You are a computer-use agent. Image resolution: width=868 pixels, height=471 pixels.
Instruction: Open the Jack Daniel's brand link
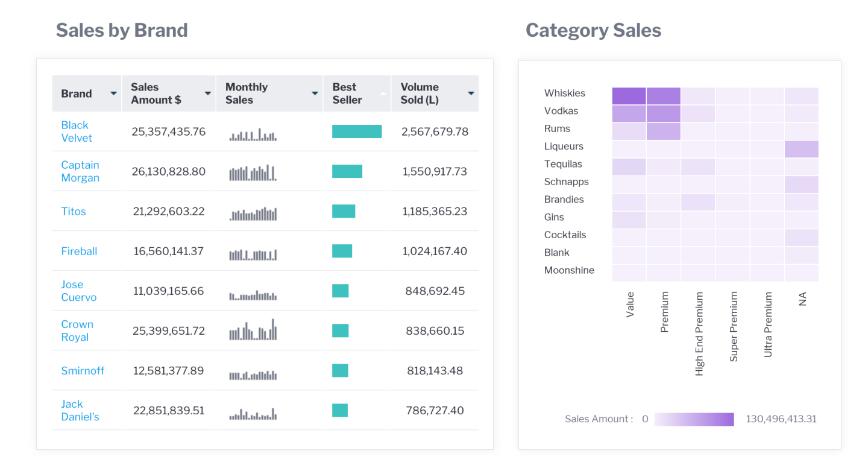80,411
